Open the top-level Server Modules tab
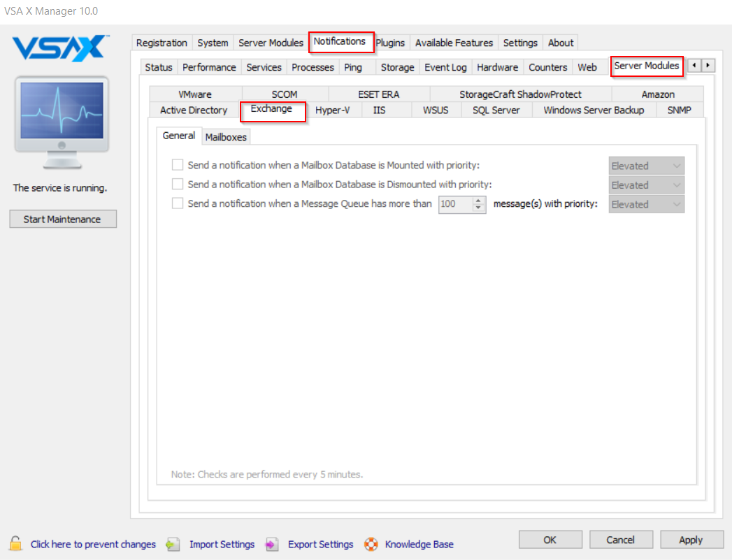Image resolution: width=732 pixels, height=560 pixels. click(271, 43)
